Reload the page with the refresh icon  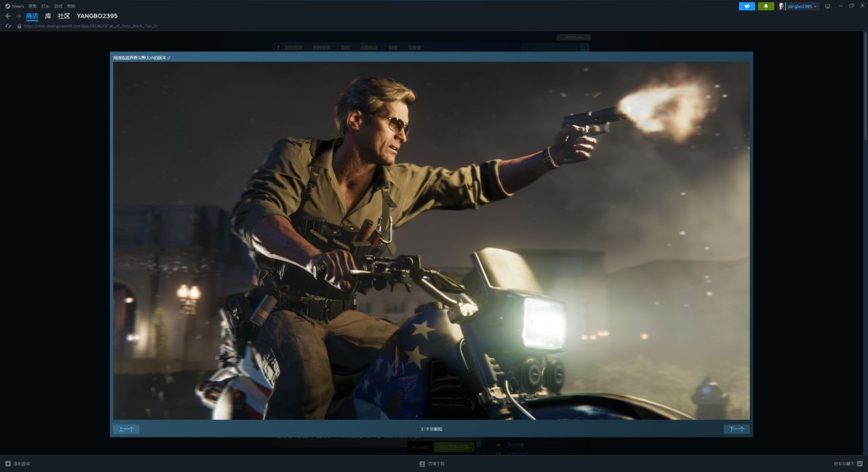[8, 26]
